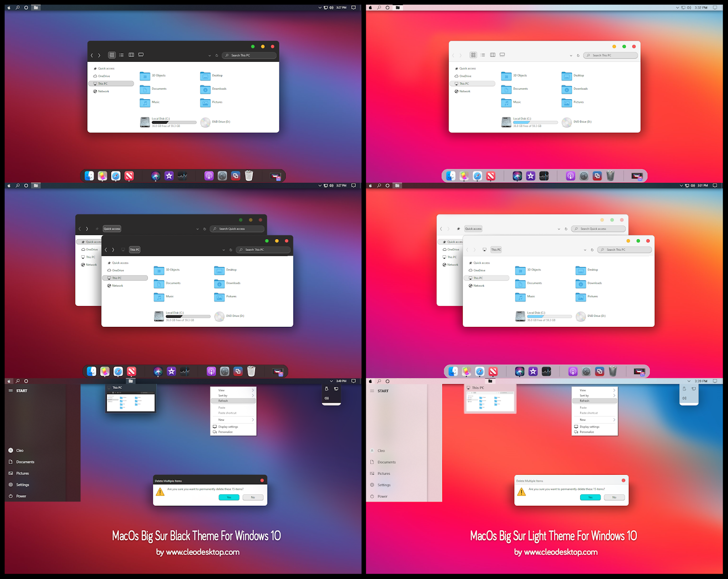728x579 pixels.
Task: Open Siri in the dark two-window screenshot's dock
Action: point(158,371)
